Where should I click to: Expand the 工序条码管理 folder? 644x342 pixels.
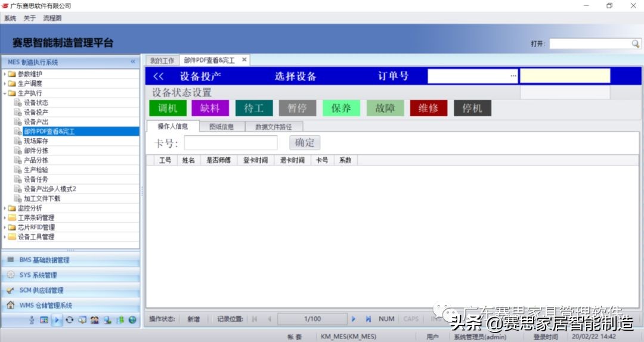click(x=5, y=217)
